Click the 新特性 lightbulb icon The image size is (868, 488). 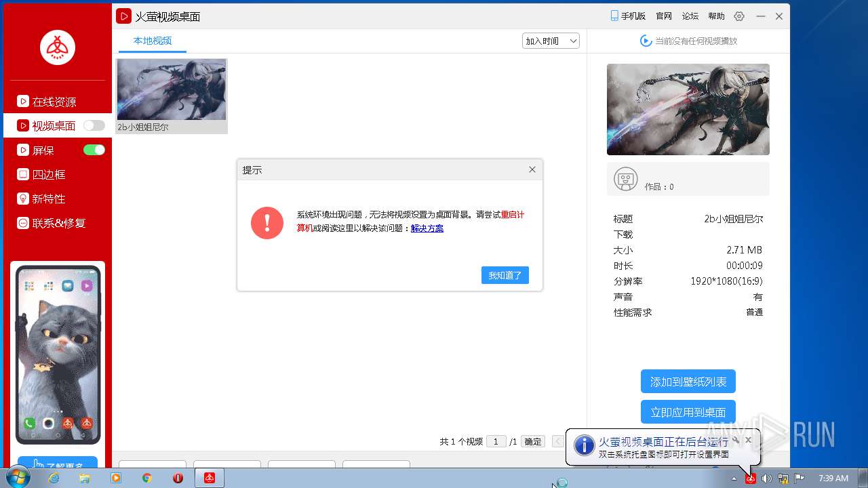pos(23,199)
